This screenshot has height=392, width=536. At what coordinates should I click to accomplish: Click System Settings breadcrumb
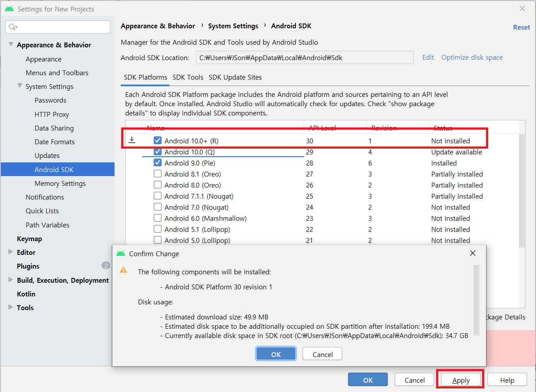[233, 26]
